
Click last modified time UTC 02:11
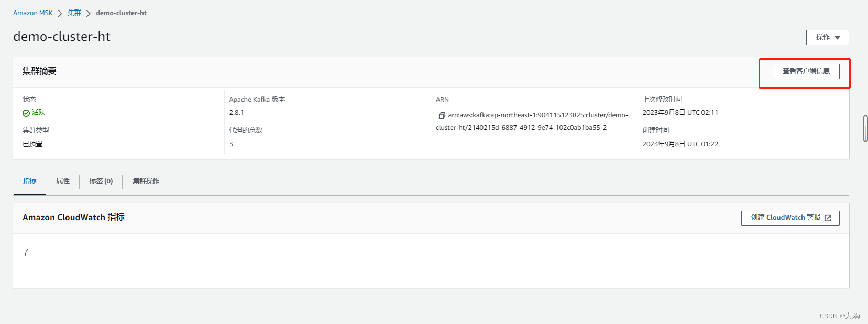(680, 113)
